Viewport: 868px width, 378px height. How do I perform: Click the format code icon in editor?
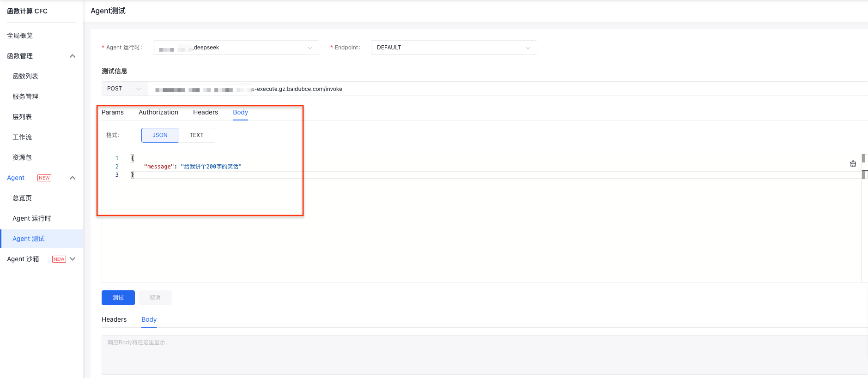[x=853, y=163]
